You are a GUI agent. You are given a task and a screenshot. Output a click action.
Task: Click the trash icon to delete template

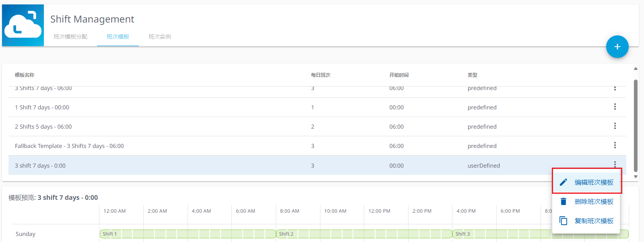coord(563,201)
